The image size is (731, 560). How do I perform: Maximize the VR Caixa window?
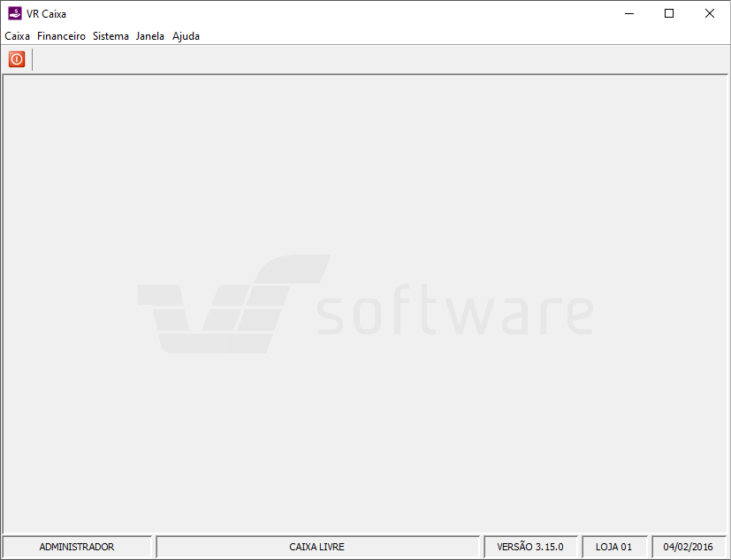coord(669,13)
